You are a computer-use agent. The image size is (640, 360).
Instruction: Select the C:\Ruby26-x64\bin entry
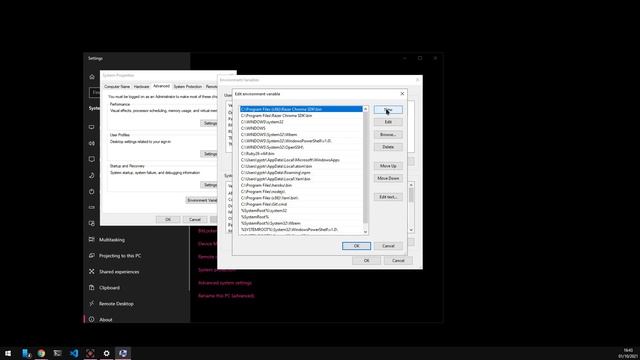(301, 153)
